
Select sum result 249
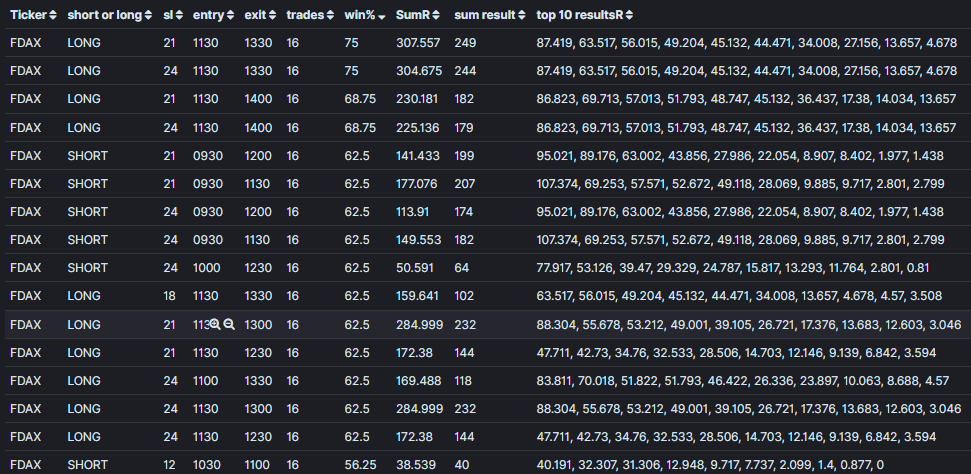(x=465, y=43)
